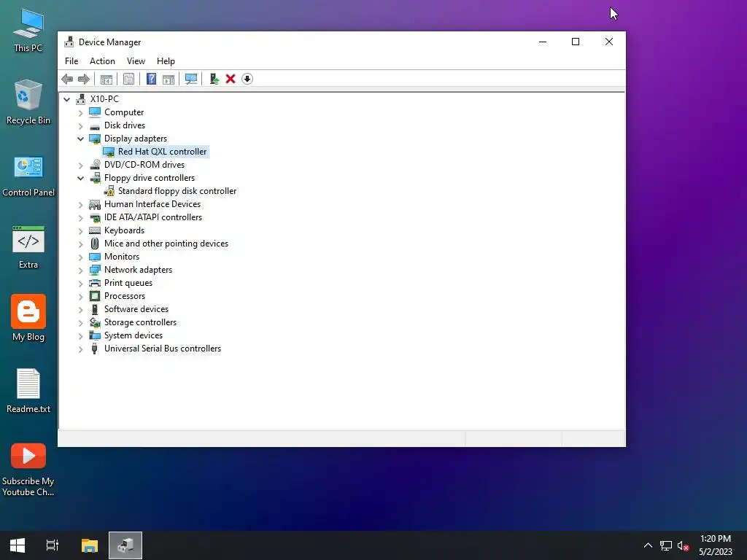Expand the DVD/CD-ROM drives category

point(80,166)
